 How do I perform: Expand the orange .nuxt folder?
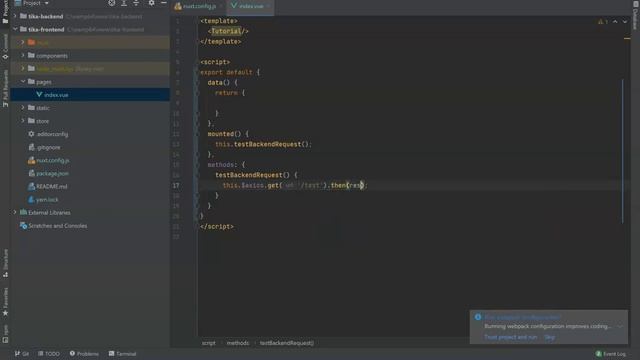click(x=23, y=42)
